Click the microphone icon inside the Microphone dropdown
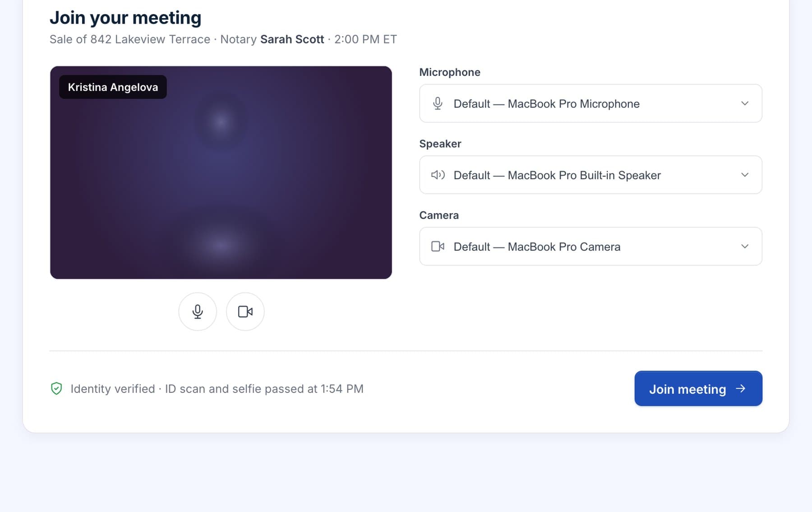The height and width of the screenshot is (512, 812). [438, 103]
